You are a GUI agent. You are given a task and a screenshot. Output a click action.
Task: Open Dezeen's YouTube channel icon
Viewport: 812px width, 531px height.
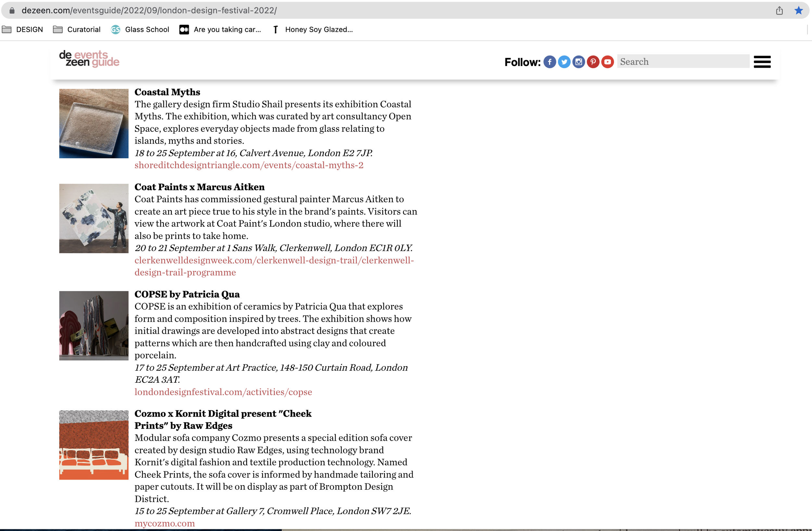click(607, 62)
